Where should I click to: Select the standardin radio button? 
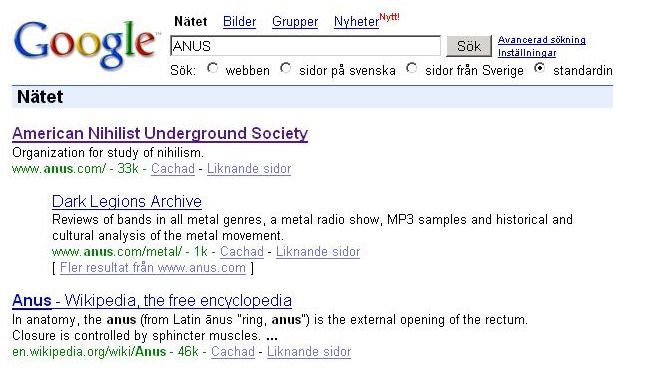click(x=539, y=68)
